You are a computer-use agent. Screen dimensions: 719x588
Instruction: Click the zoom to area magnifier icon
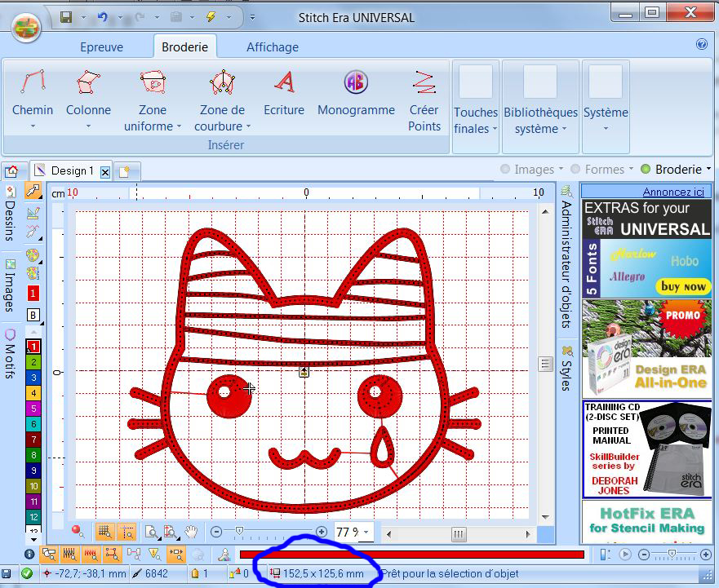click(x=151, y=532)
